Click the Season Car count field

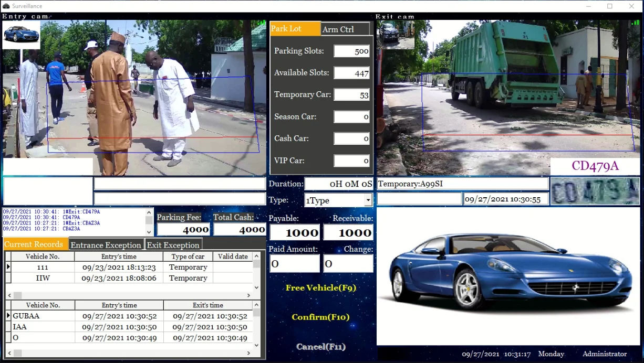coord(352,117)
